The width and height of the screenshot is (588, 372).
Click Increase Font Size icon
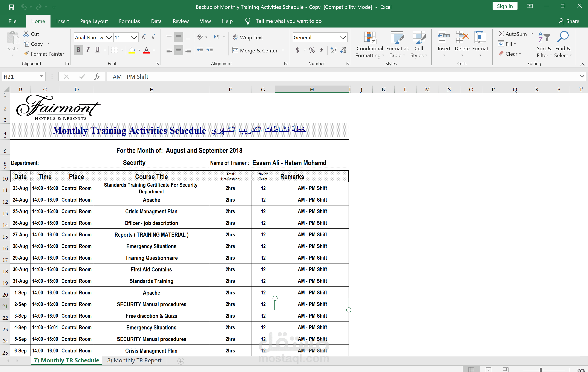(x=144, y=37)
